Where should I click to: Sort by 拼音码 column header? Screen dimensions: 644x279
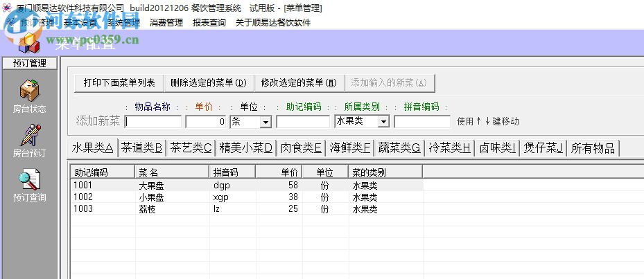232,172
